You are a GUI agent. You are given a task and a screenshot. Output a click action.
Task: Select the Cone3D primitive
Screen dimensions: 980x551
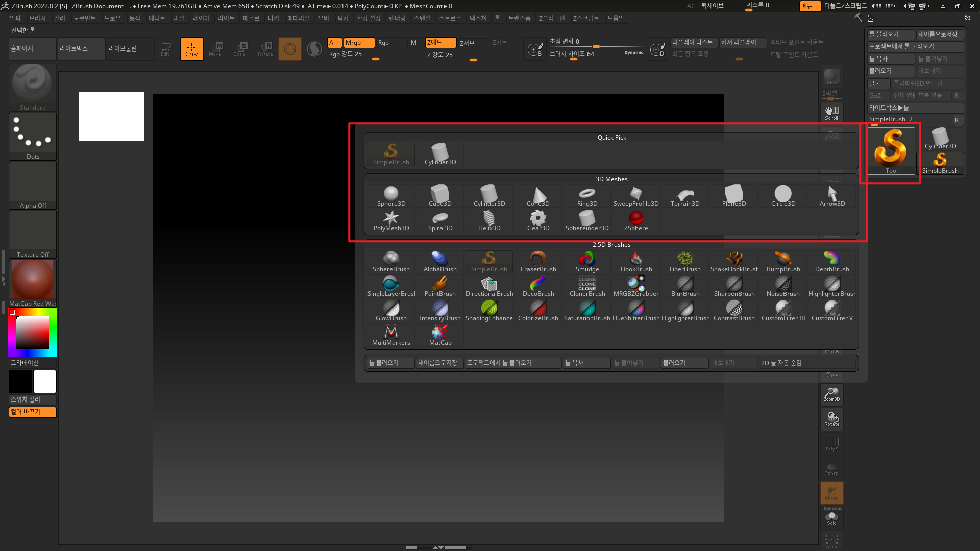(538, 196)
